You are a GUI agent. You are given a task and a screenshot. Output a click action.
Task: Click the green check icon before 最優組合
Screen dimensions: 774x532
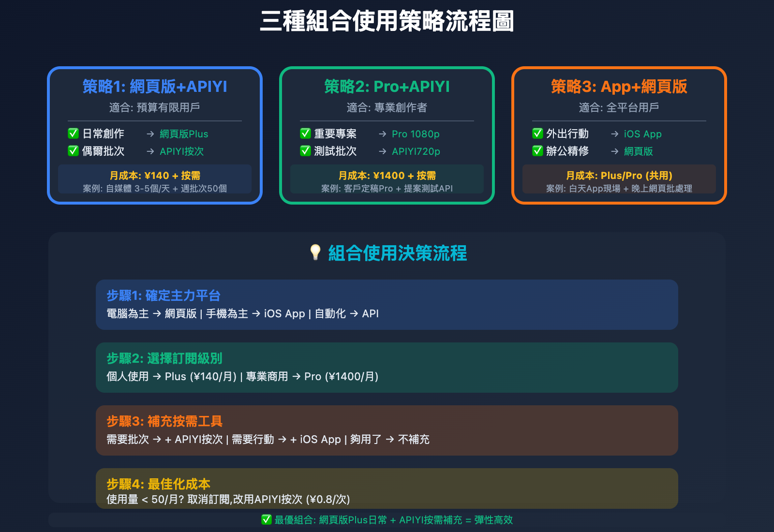coord(267,519)
